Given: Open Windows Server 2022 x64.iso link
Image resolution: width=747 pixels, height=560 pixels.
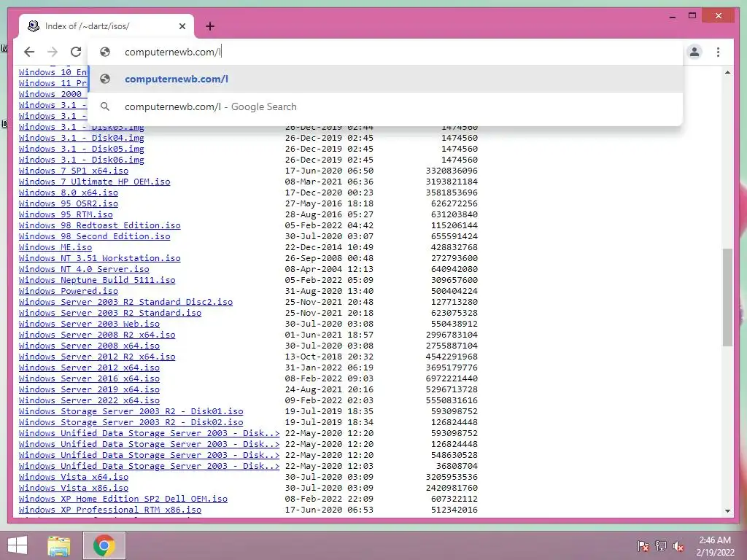Looking at the screenshot, I should point(89,401).
